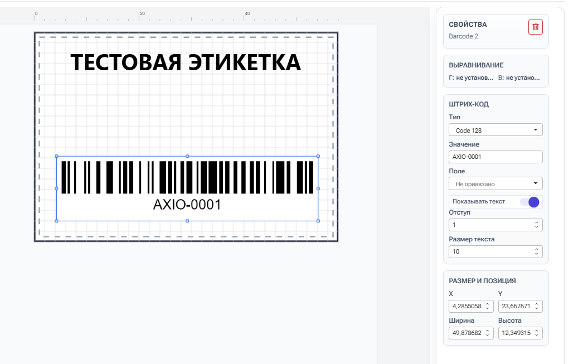Screen dimensions: 588x364
Task: Click the X position field
Action: click(x=471, y=306)
